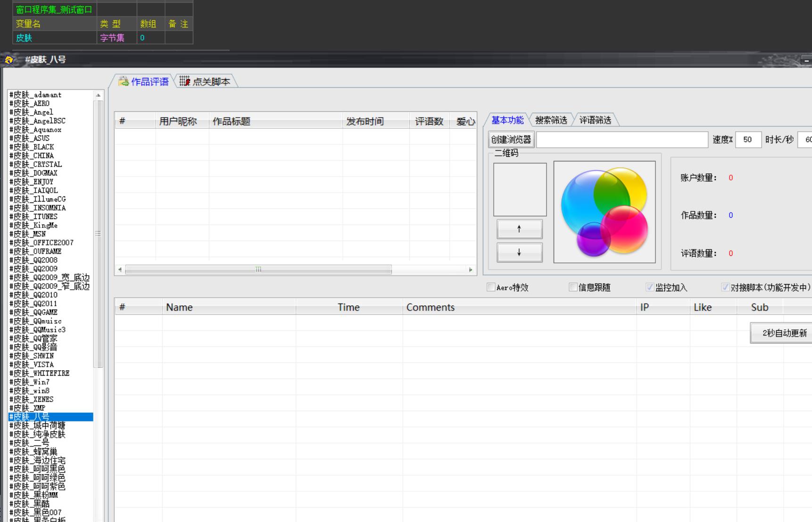Screen dimensions: 812x522
Task: Click the 点关脚本 tab icon
Action: (184, 81)
